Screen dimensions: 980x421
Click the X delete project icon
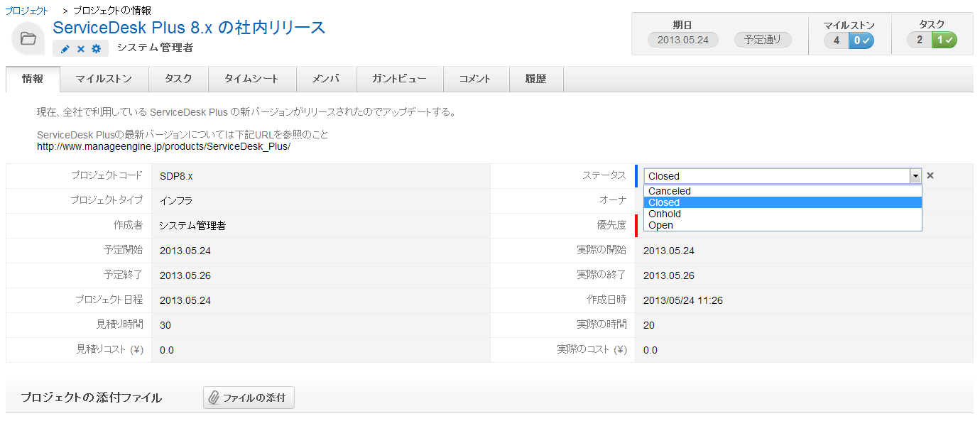[81, 49]
